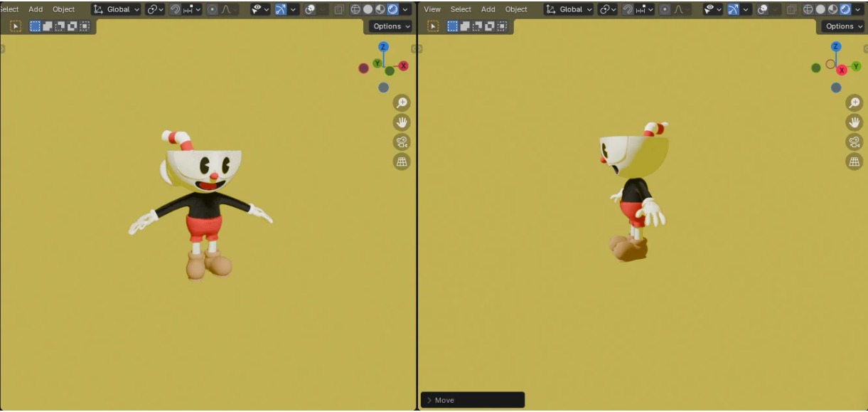Click green Y axis on right gizmo

856,66
